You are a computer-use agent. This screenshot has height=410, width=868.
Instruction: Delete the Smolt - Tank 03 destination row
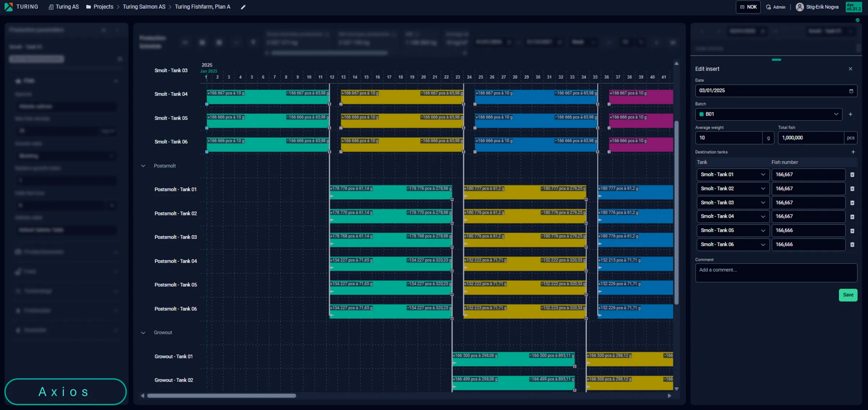tap(852, 203)
